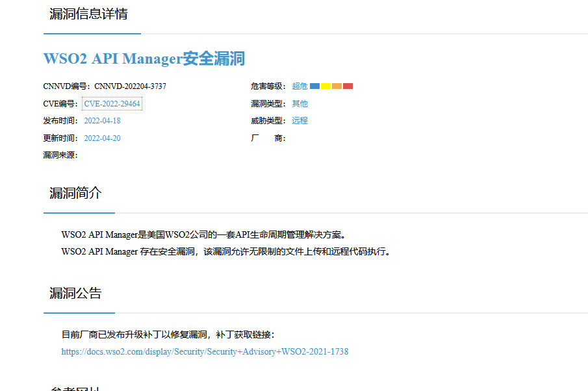Click the 发布时间 label
588x391 pixels.
tap(60, 121)
